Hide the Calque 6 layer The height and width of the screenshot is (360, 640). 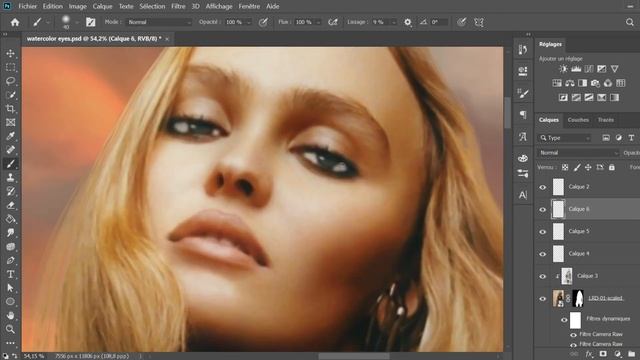click(x=542, y=209)
